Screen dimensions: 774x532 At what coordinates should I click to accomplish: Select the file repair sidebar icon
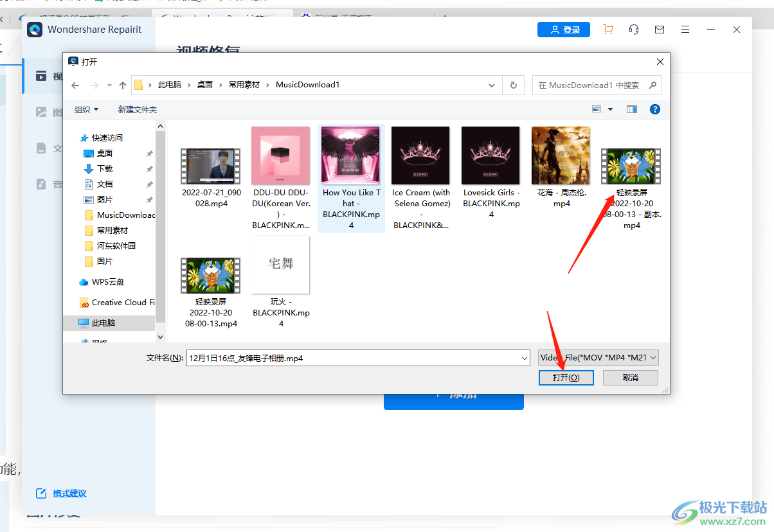(41, 148)
